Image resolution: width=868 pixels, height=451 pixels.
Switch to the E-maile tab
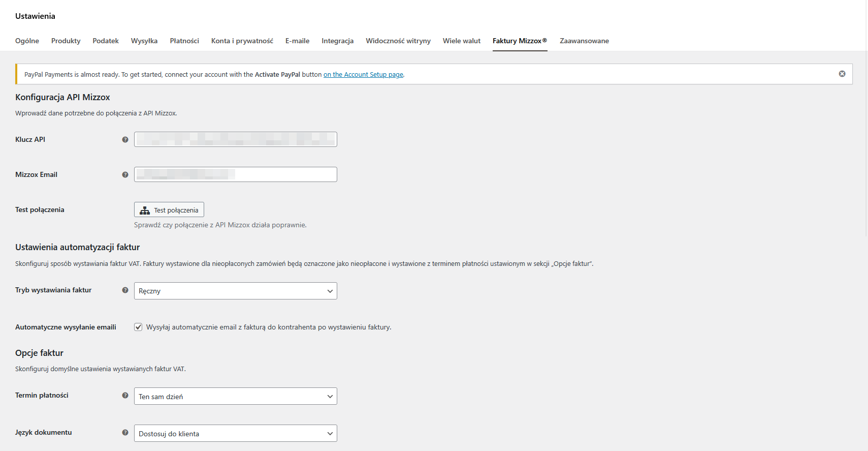click(x=297, y=41)
